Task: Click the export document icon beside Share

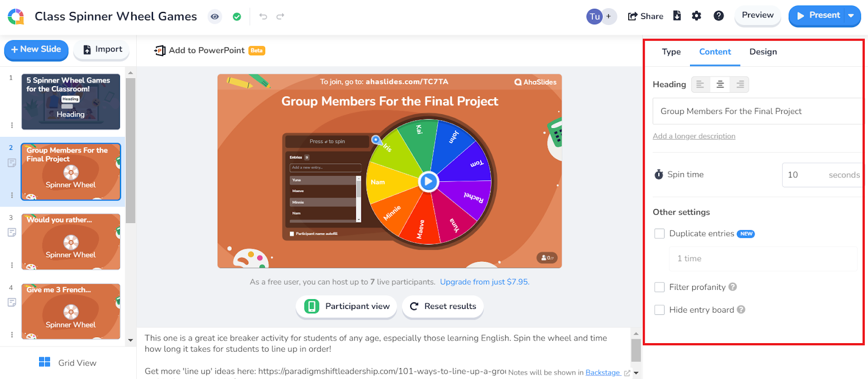Action: click(x=677, y=16)
